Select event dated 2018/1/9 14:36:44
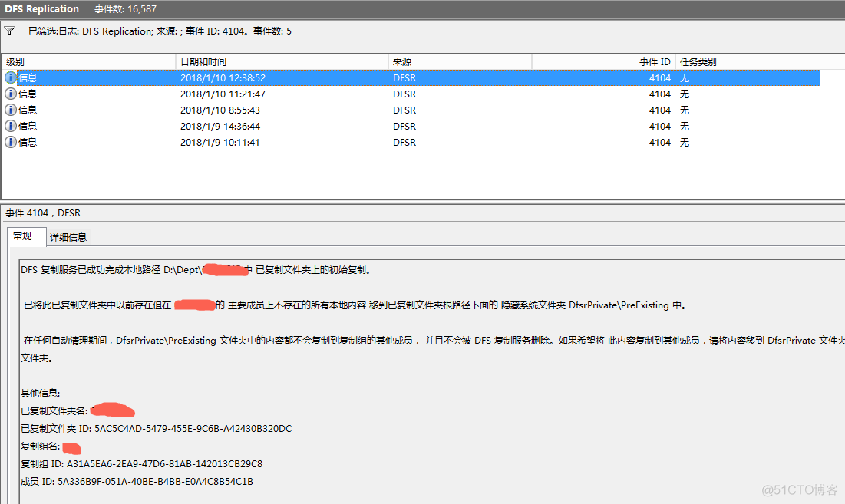 click(411, 127)
